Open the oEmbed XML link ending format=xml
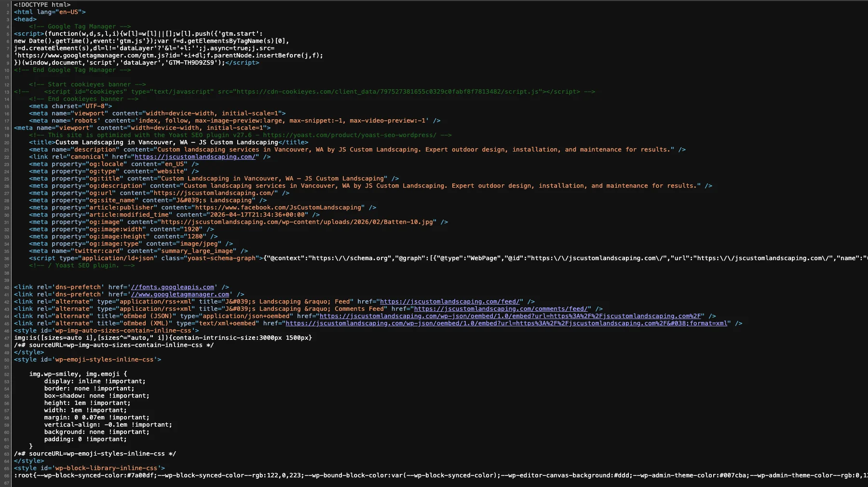This screenshot has width=868, height=487. point(506,323)
